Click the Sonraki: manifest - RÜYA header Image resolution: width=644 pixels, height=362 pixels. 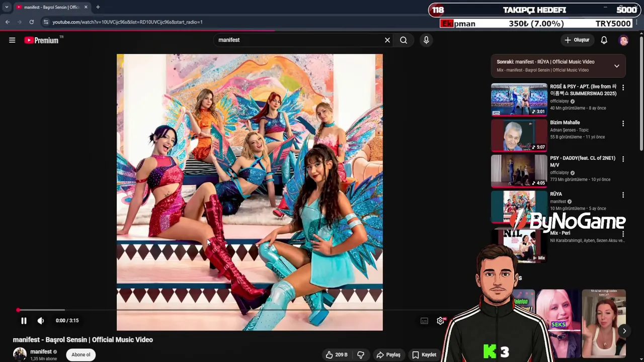[x=545, y=62]
